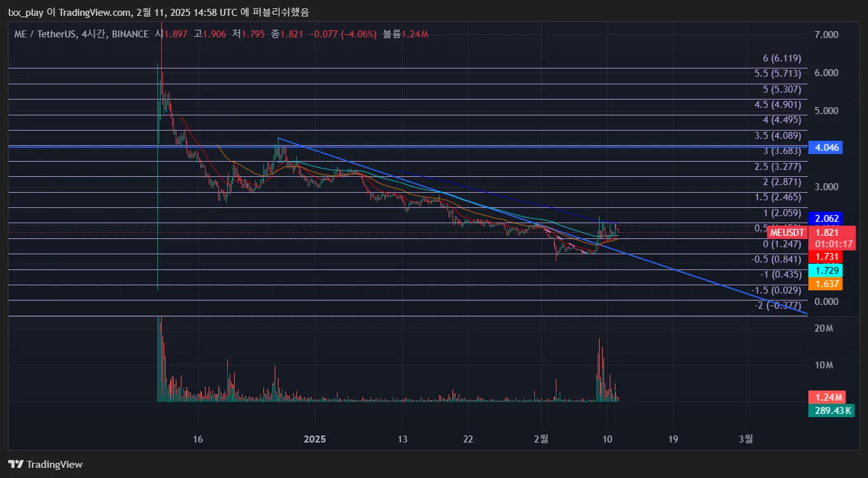Screen dimensions: 868x478
Task: Click the 22 date label on time axis
Action: (x=468, y=439)
